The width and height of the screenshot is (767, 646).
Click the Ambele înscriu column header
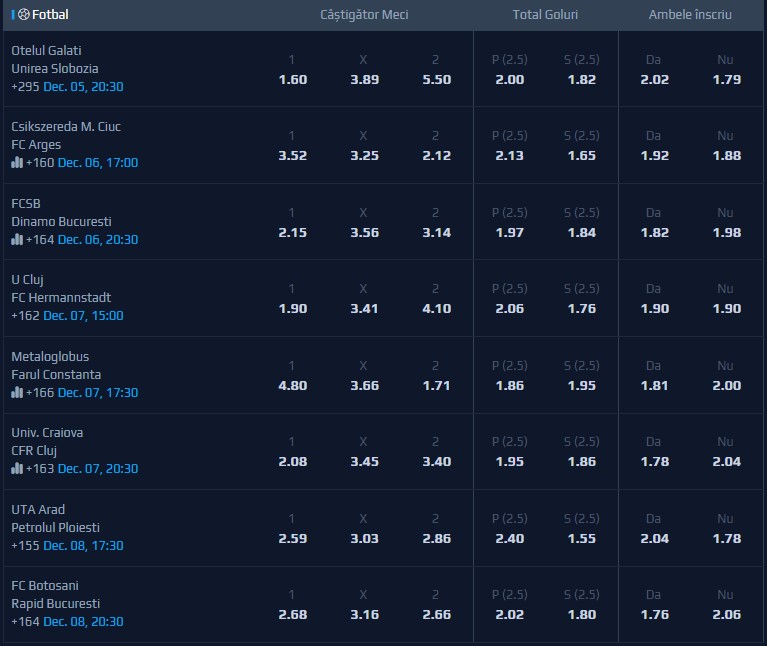[x=690, y=15]
